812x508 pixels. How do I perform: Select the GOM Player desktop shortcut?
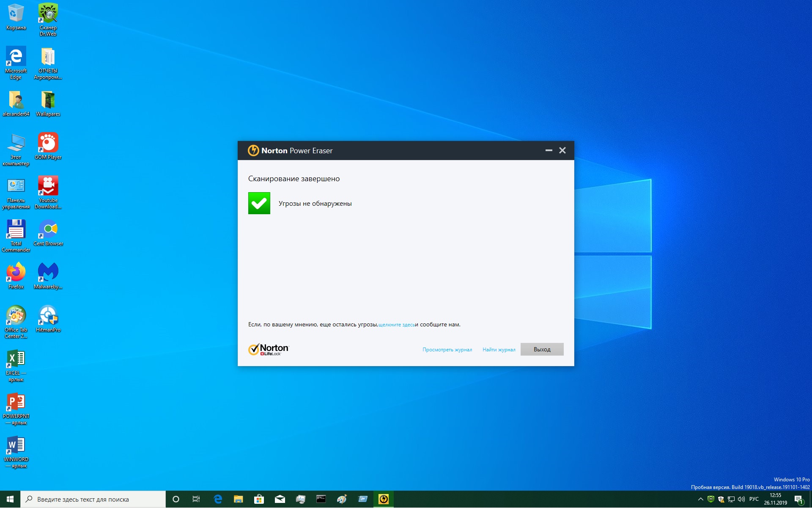tap(48, 146)
